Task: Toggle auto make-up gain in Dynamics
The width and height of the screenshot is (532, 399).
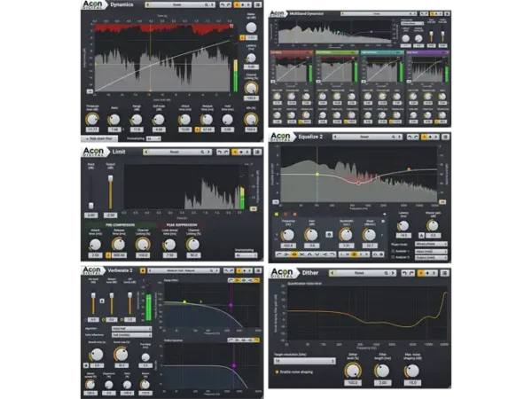Action: point(242,37)
